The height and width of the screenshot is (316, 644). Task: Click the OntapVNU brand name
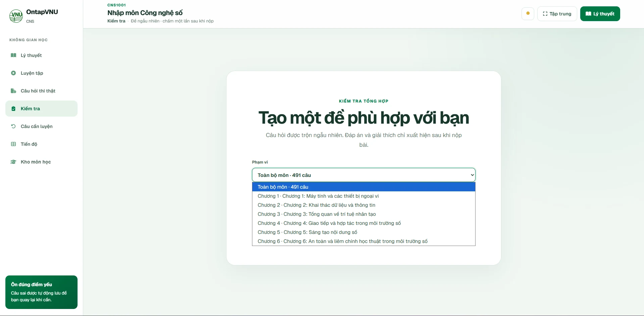(42, 12)
